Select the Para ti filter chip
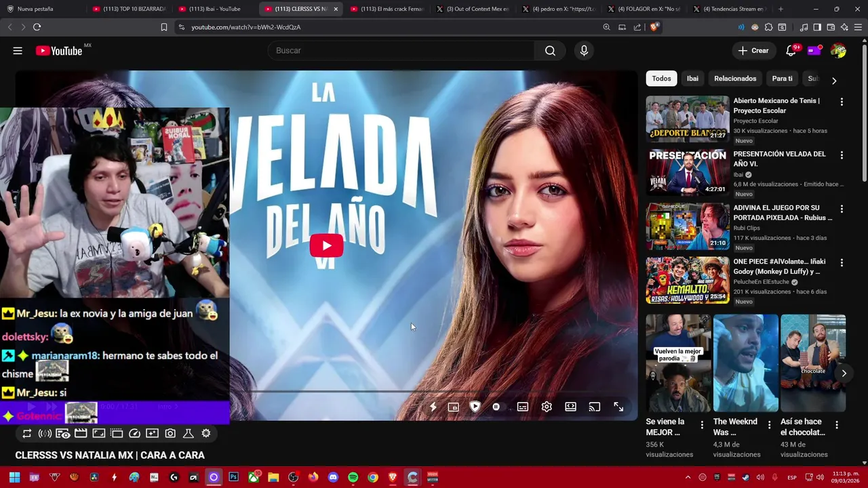 782,79
